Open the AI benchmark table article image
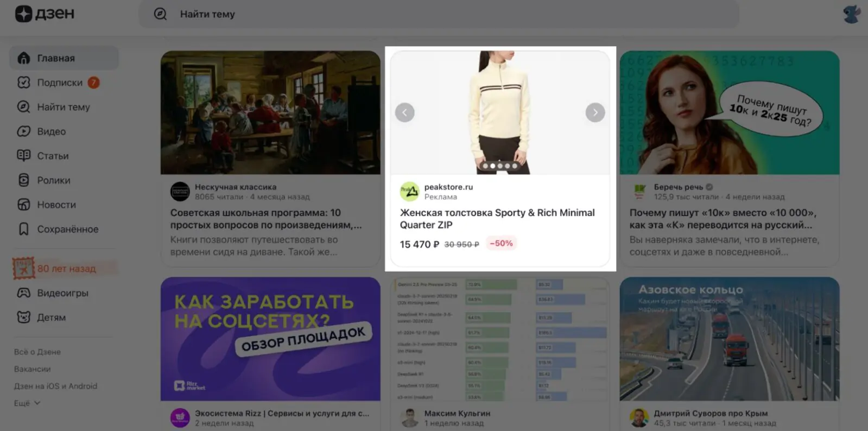 (500, 339)
